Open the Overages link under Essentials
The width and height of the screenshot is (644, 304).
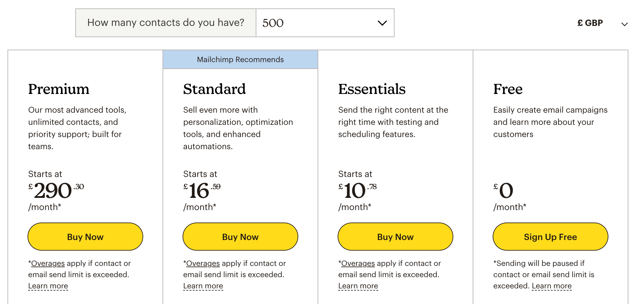pyautogui.click(x=358, y=263)
